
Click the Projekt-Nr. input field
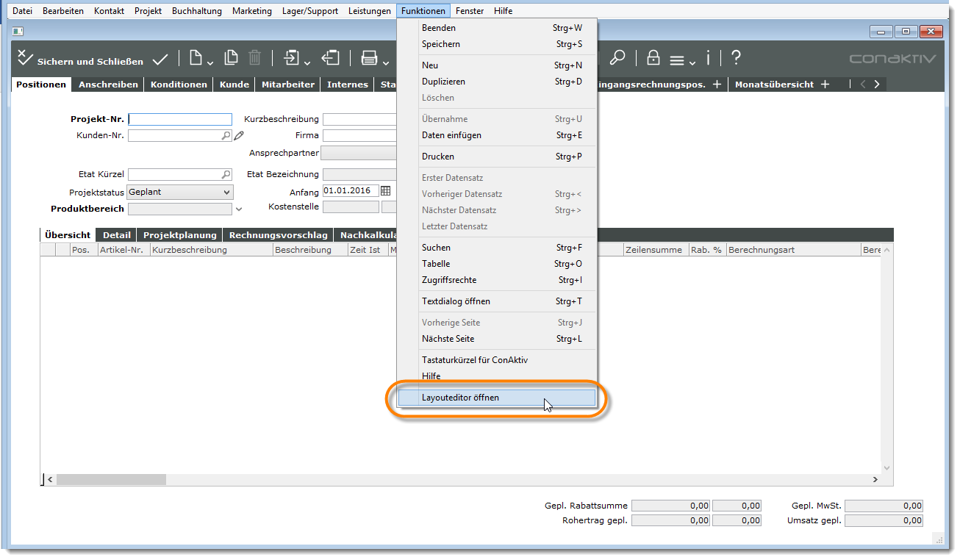pyautogui.click(x=180, y=119)
